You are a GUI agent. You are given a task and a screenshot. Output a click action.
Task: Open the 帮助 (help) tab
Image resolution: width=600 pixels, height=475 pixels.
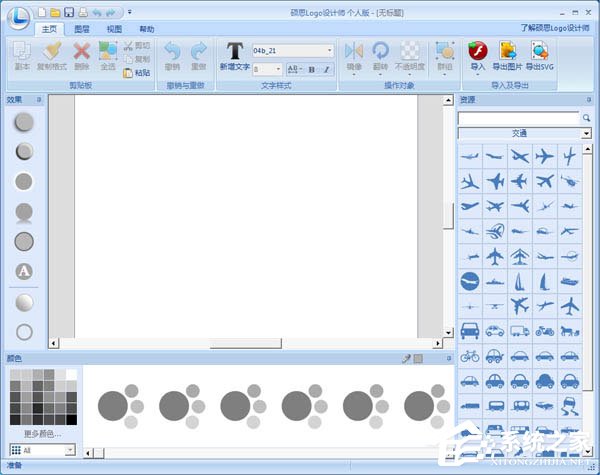coord(147,29)
